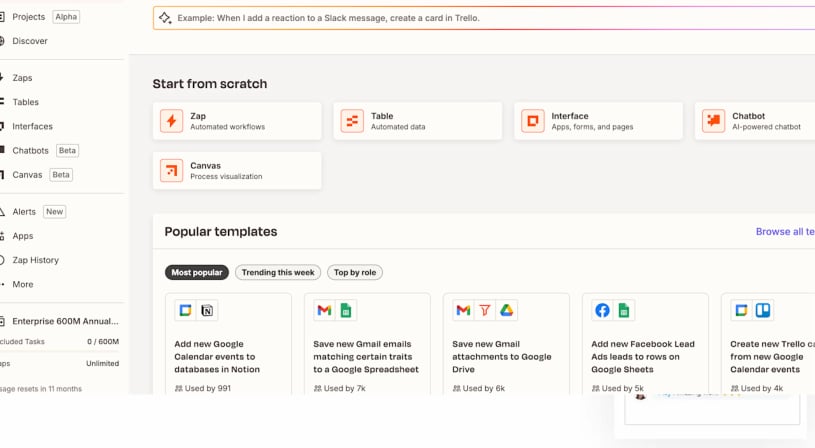This screenshot has height=448, width=815.
Task: Click the Google Drive icon on attachments template
Action: tap(507, 311)
